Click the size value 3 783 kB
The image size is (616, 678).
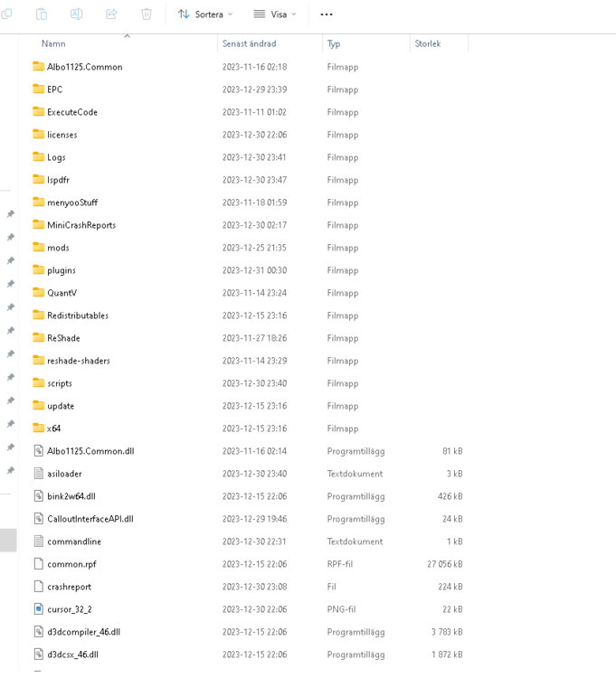(447, 632)
